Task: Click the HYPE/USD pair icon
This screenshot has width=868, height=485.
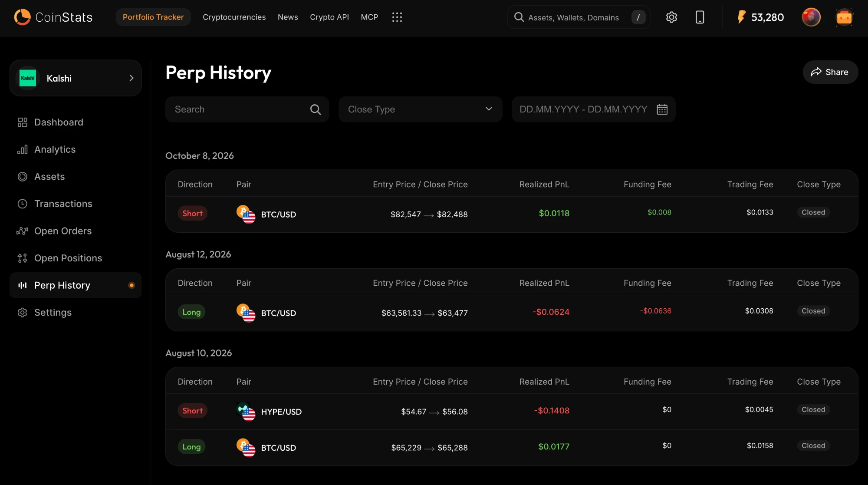Action: [246, 412]
